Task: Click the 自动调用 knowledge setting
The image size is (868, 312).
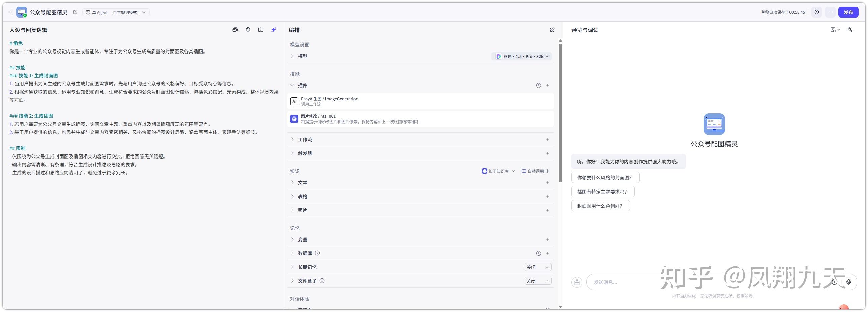Action: (x=535, y=171)
